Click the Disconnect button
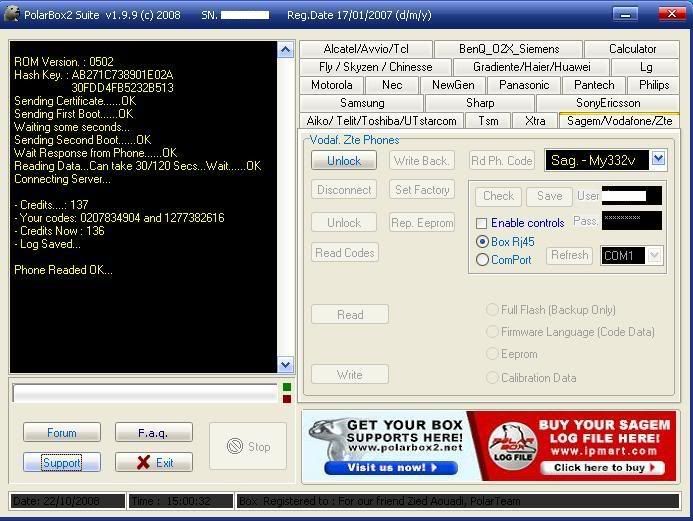693x521 pixels. coord(344,190)
